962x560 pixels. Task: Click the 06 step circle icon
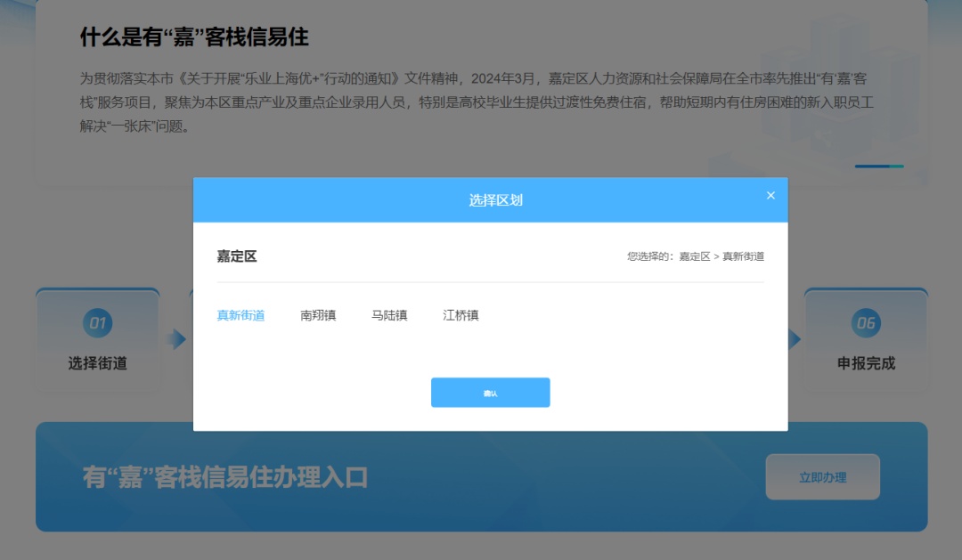tap(866, 323)
